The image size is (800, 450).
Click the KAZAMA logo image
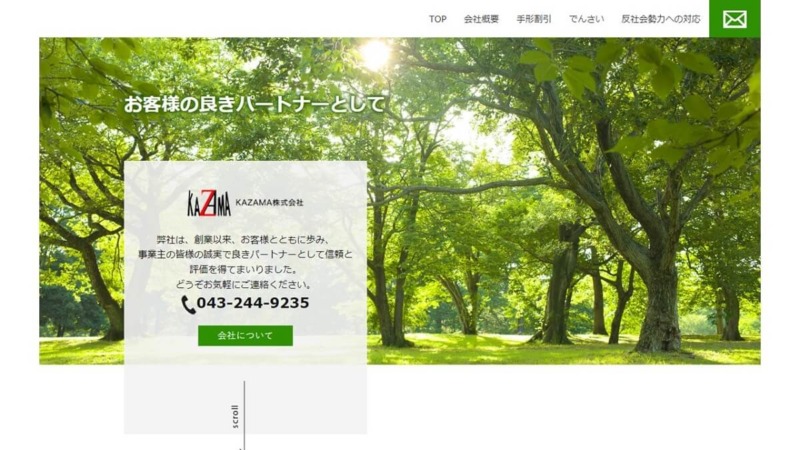209,203
